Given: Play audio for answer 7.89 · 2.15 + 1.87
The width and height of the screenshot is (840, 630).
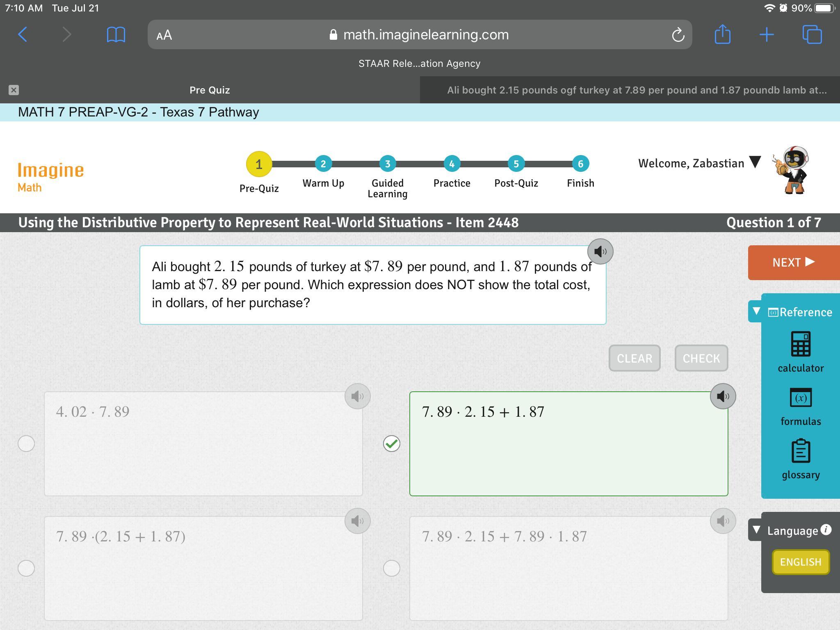Looking at the screenshot, I should (723, 396).
